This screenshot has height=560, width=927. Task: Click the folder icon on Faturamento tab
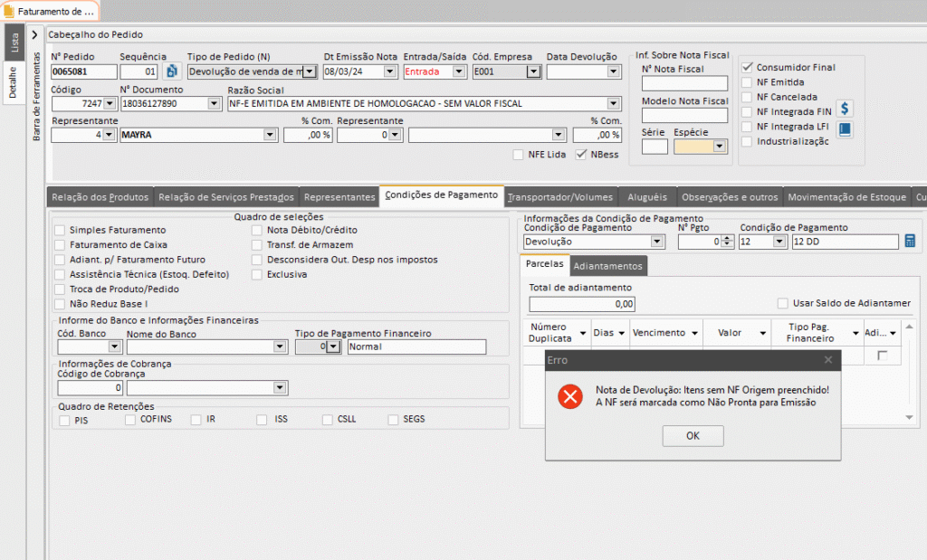point(8,11)
